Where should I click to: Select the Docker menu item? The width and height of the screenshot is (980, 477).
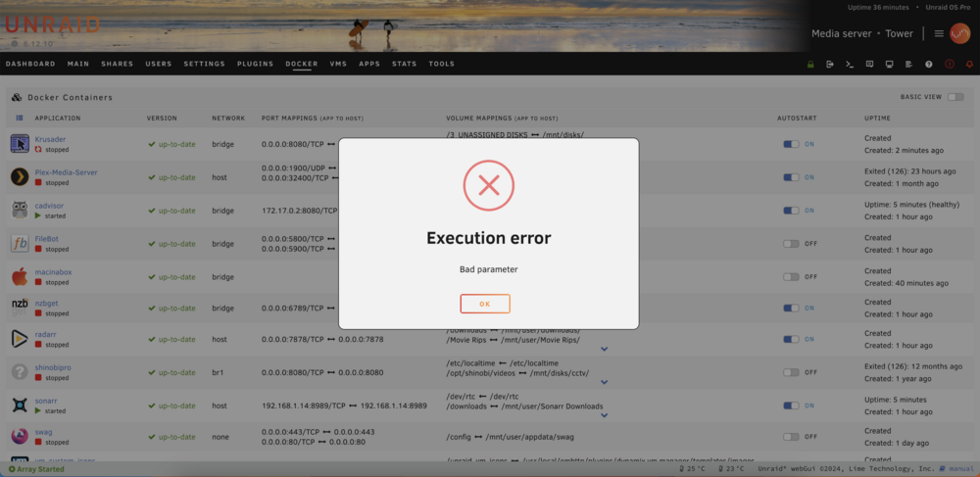click(302, 64)
